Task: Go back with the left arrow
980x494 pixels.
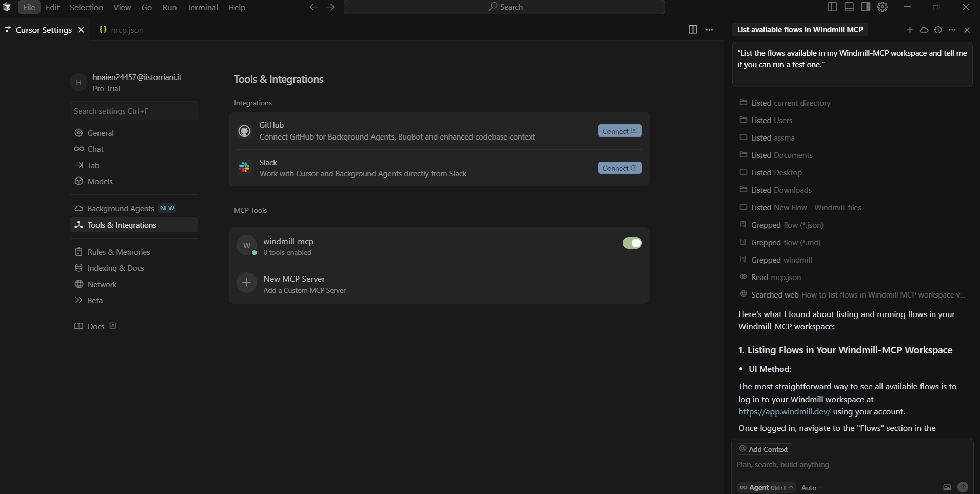Action: [313, 7]
